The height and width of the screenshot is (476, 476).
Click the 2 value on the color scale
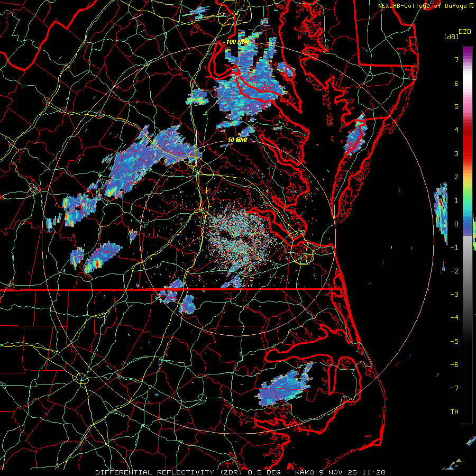[x=456, y=177]
